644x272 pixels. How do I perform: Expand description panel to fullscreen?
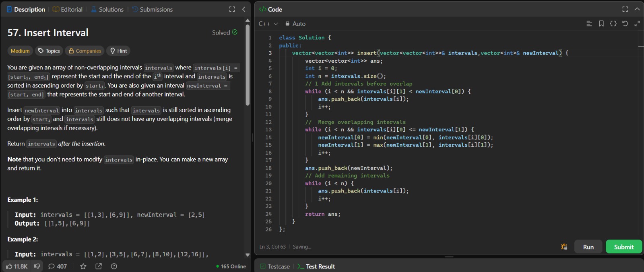[x=232, y=9]
